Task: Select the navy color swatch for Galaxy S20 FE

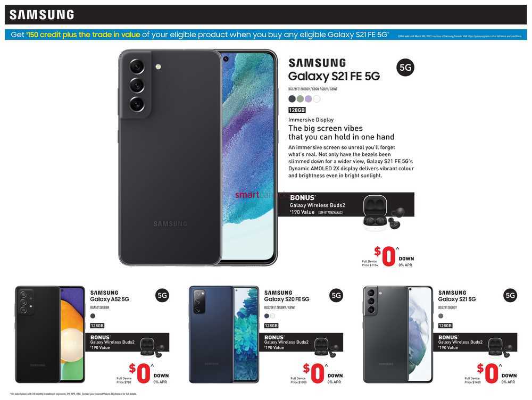Action: pyautogui.click(x=267, y=316)
